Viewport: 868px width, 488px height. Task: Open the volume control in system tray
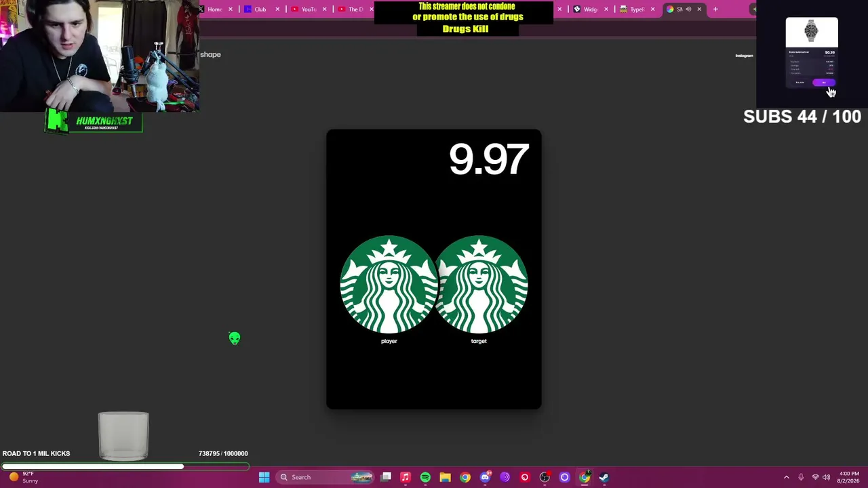coord(827,477)
